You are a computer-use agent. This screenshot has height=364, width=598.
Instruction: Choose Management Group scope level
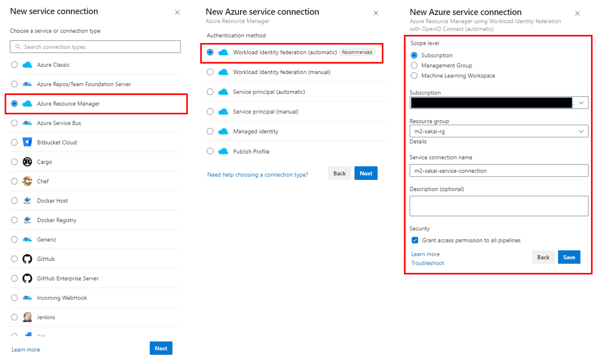(414, 66)
